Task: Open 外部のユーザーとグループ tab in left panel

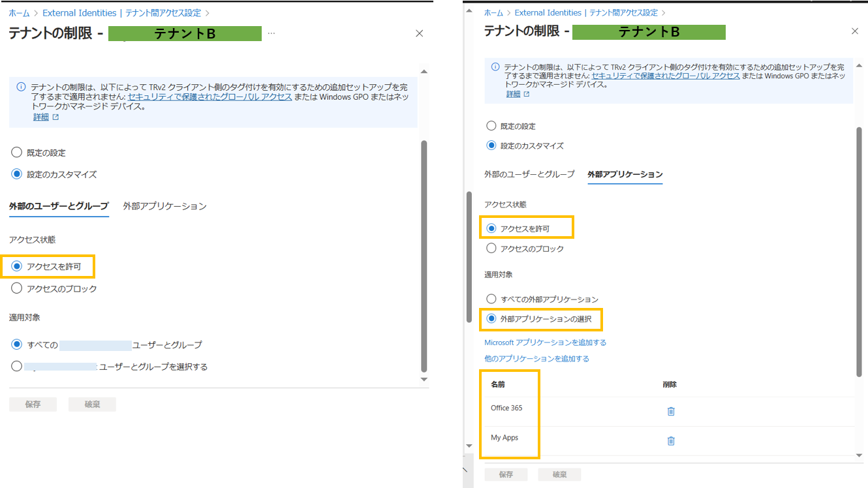Action: pyautogui.click(x=59, y=206)
